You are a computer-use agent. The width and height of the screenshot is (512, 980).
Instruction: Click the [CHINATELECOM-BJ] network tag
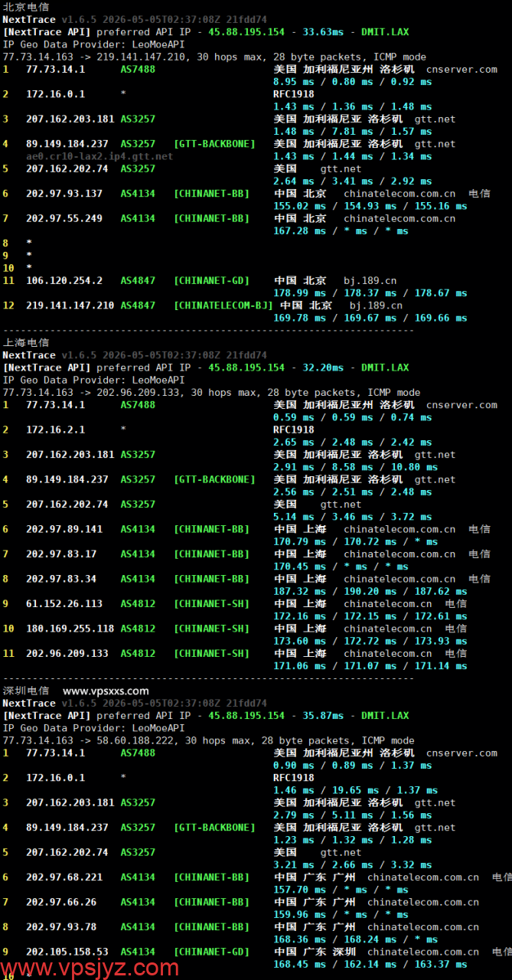pyautogui.click(x=223, y=305)
